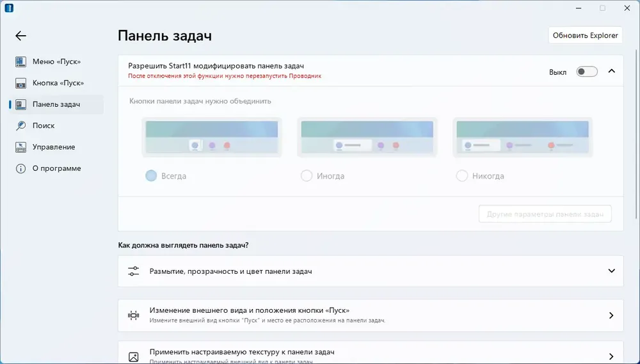Open Start button appearance settings chevron
Viewport: 640px width, 364px height.
point(611,315)
